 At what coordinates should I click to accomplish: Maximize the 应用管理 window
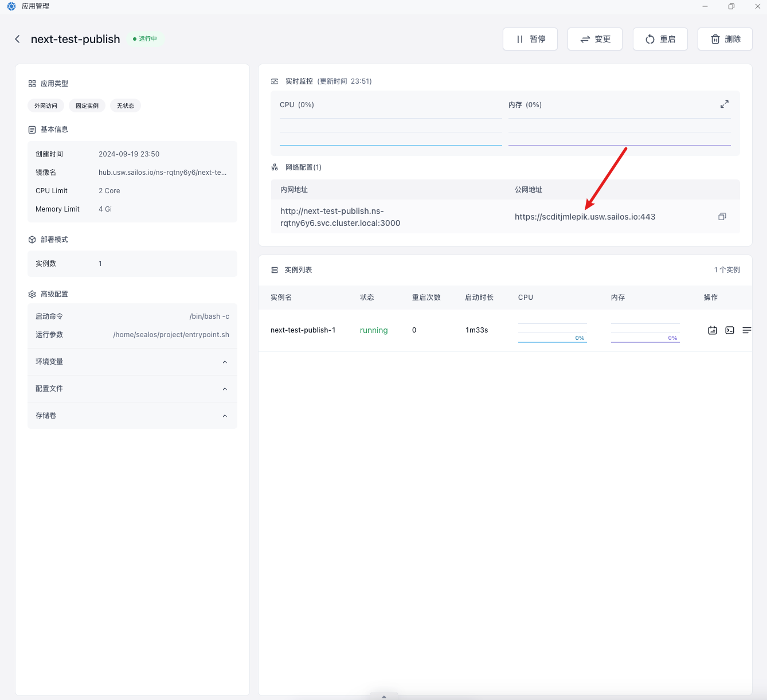(731, 6)
